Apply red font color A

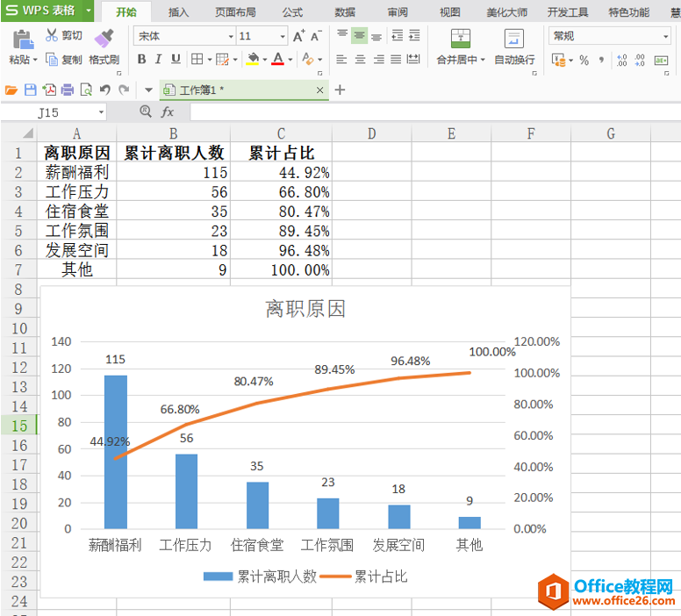(278, 59)
